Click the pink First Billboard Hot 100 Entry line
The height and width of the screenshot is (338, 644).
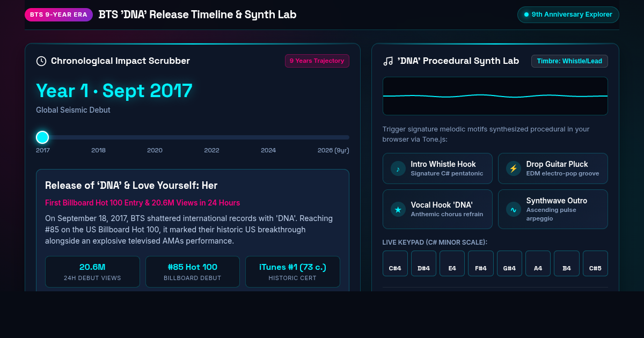(x=143, y=203)
